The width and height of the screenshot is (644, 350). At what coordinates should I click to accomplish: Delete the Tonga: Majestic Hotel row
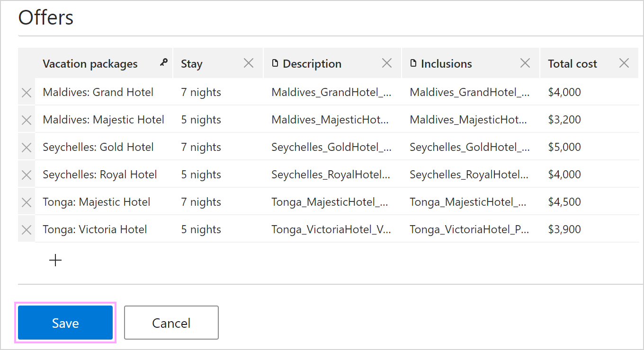tap(27, 202)
